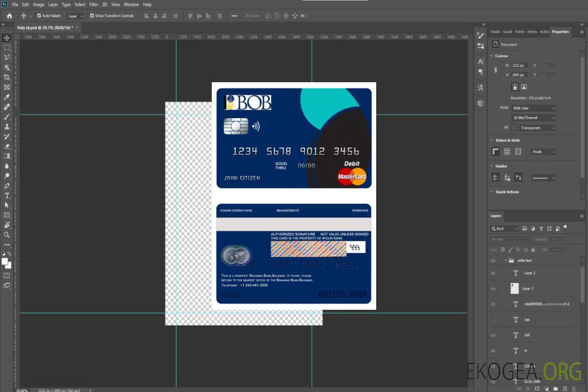This screenshot has height=392, width=588.
Task: Switch to the Swatches panel tab
Action: (495, 32)
